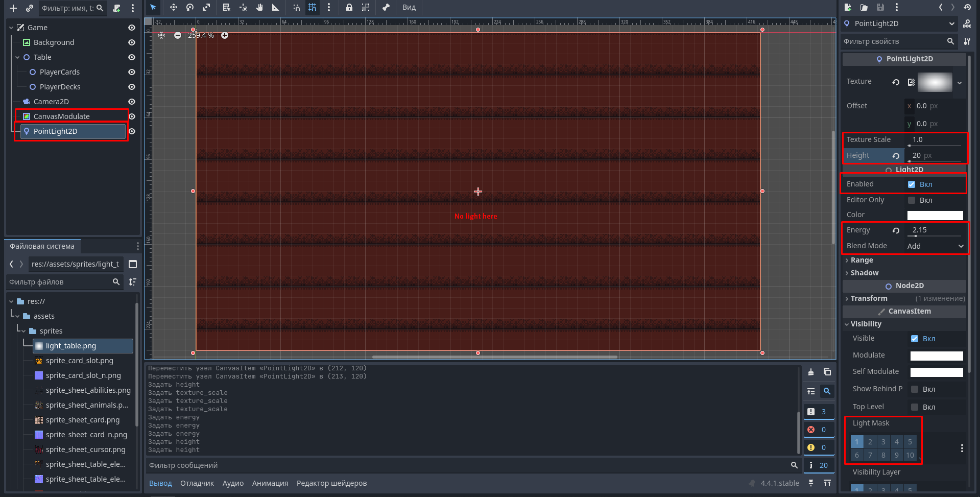
Task: Select the CanvasModulate node
Action: click(x=61, y=116)
